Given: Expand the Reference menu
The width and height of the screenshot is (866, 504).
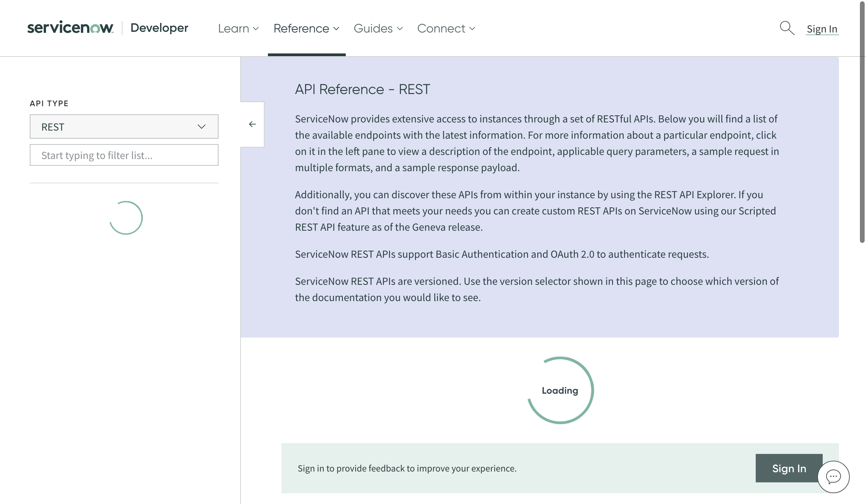Looking at the screenshot, I should tap(306, 28).
